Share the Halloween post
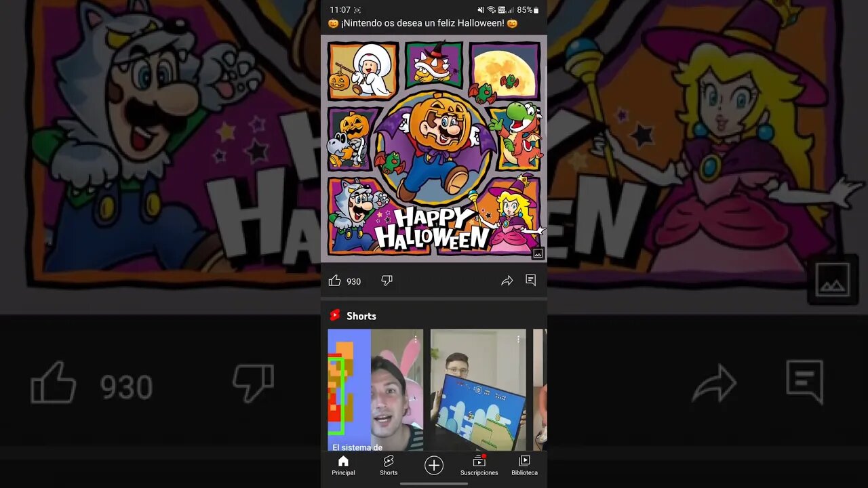The width and height of the screenshot is (868, 488). click(507, 281)
